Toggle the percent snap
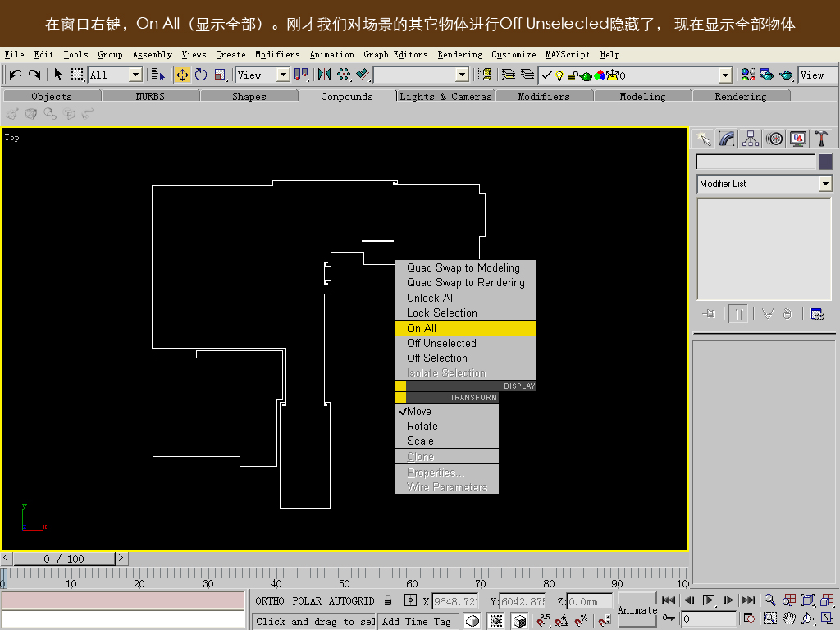The height and width of the screenshot is (630, 840). point(582,620)
